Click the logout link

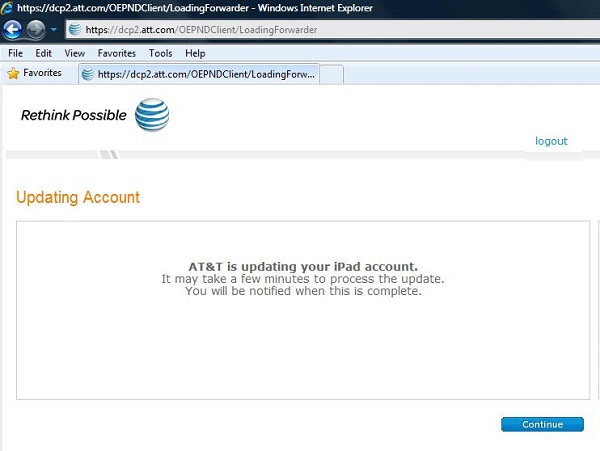pyautogui.click(x=551, y=141)
